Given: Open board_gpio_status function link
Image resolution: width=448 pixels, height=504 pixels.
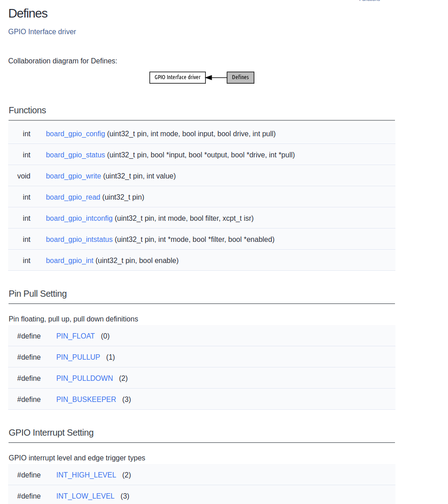Looking at the screenshot, I should [x=75, y=155].
